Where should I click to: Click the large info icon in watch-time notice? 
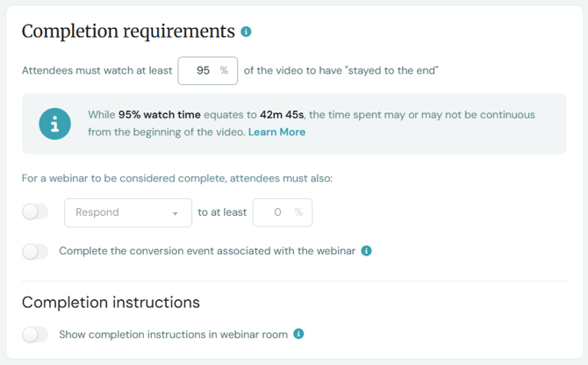[x=54, y=124]
